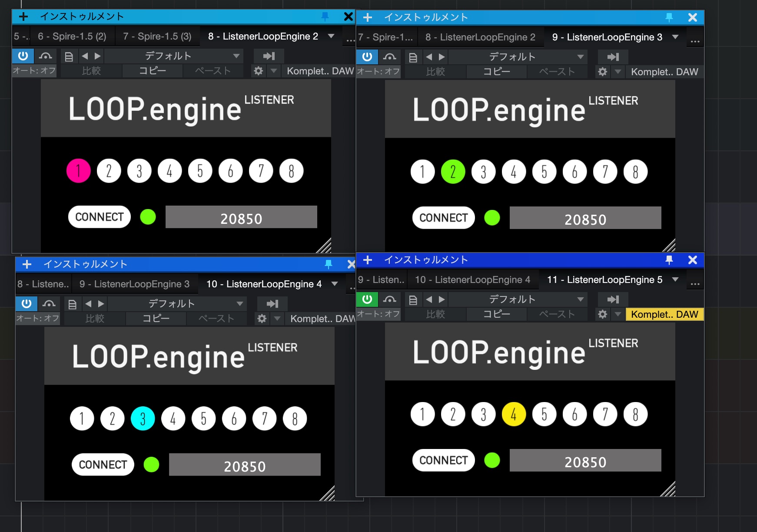The height and width of the screenshot is (532, 757).
Task: Select slot 5 in the ListenerLoopEngine 4 plugin
Action: pos(203,419)
